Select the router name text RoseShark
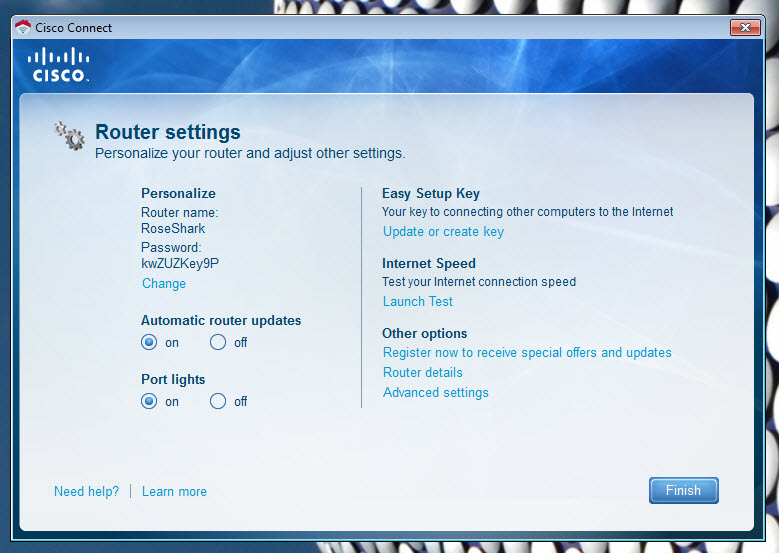Viewport: 779px width, 553px height. pos(173,229)
